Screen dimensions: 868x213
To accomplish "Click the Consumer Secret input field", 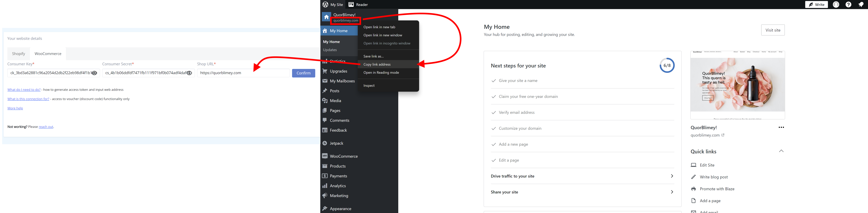I will 148,73.
